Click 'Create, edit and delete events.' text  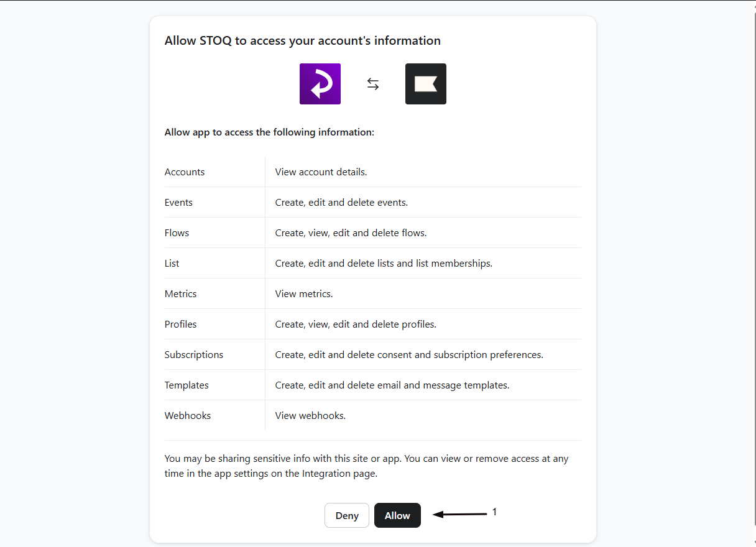tap(341, 203)
